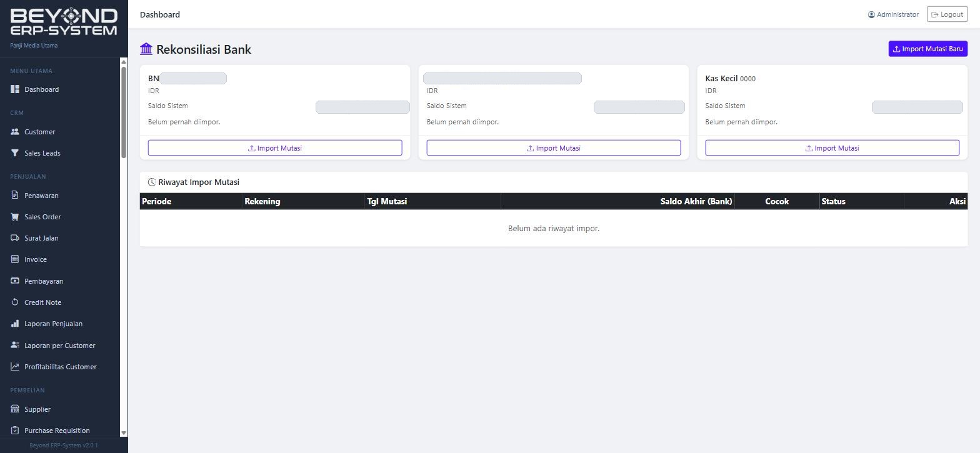Click the 'Belum ada riwayat impor.' message
Image resolution: width=980 pixels, height=453 pixels.
tap(554, 229)
